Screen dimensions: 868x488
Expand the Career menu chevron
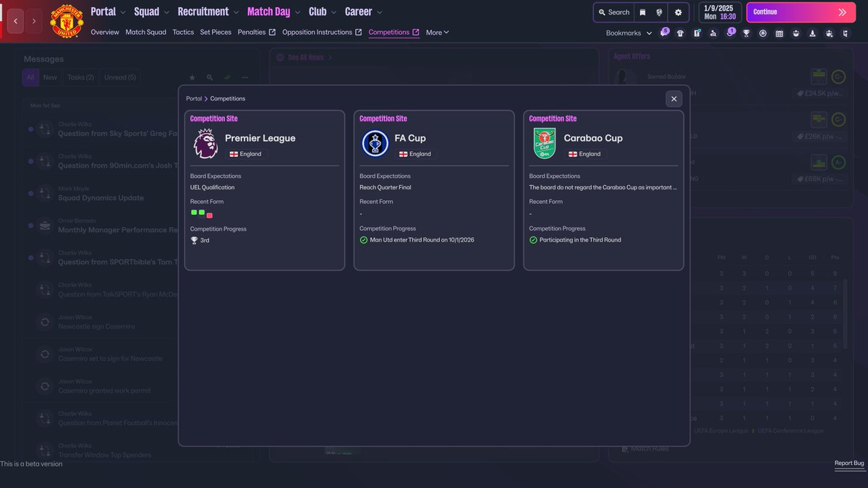click(x=380, y=12)
